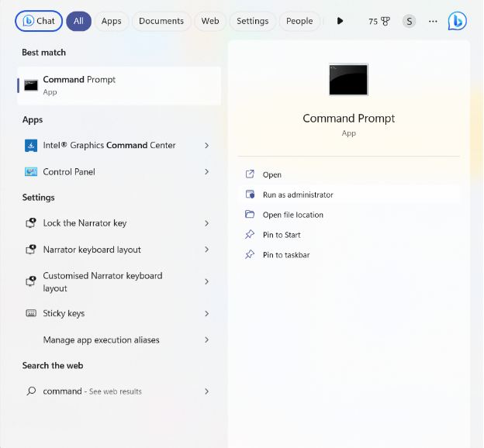Click the Narrator keyboard layout icon
484x448 pixels.
coord(31,250)
